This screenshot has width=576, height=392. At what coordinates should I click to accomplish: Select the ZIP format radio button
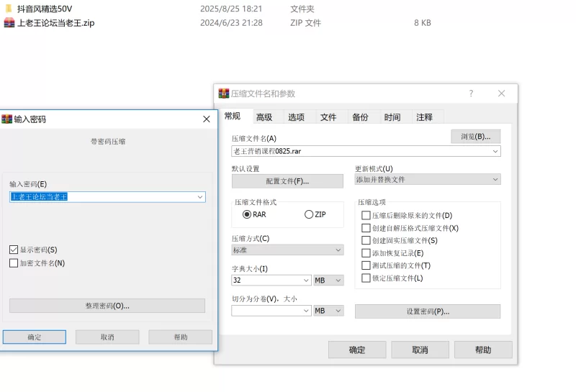point(309,214)
